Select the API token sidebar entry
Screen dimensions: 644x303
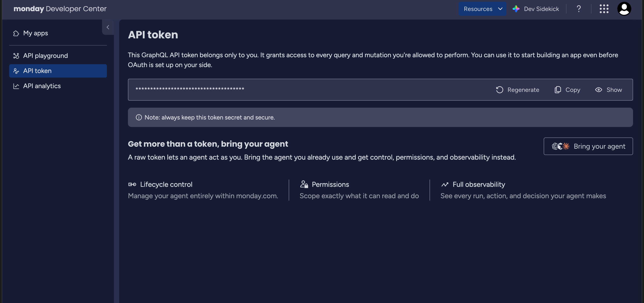[58, 71]
